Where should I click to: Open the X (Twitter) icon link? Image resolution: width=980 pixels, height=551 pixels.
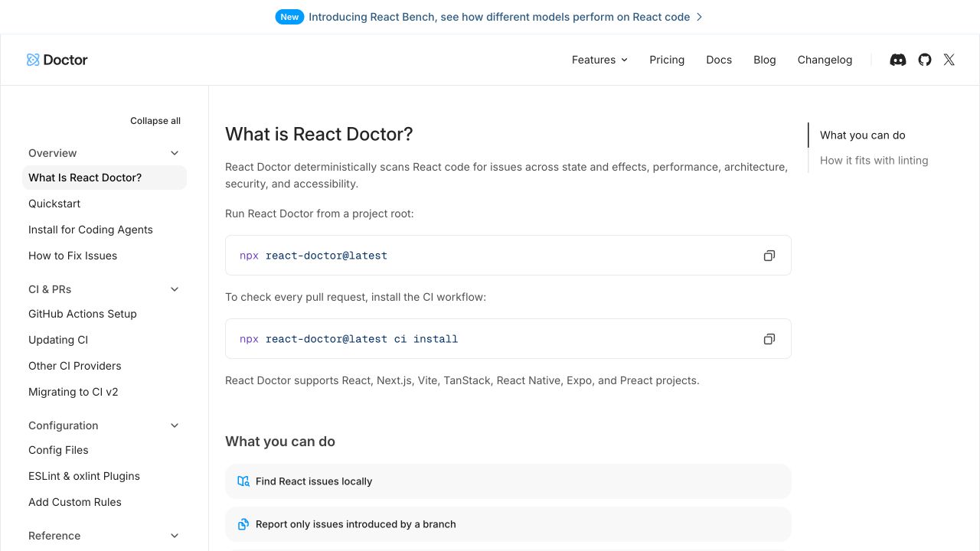949,60
